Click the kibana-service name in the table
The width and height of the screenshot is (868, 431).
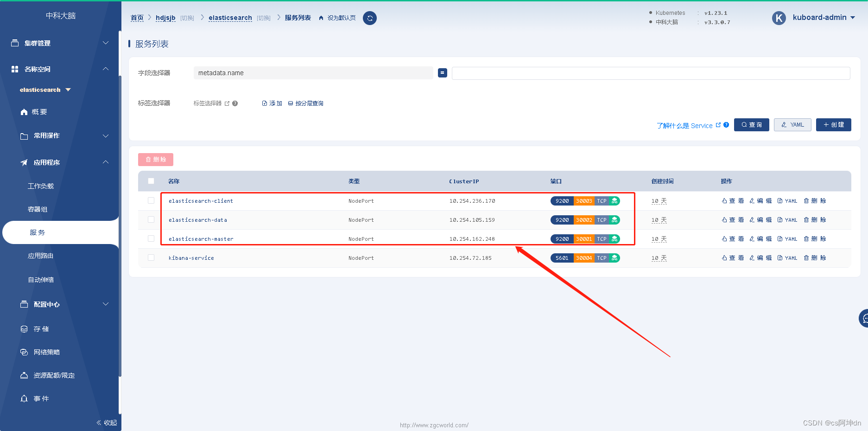[x=191, y=258]
